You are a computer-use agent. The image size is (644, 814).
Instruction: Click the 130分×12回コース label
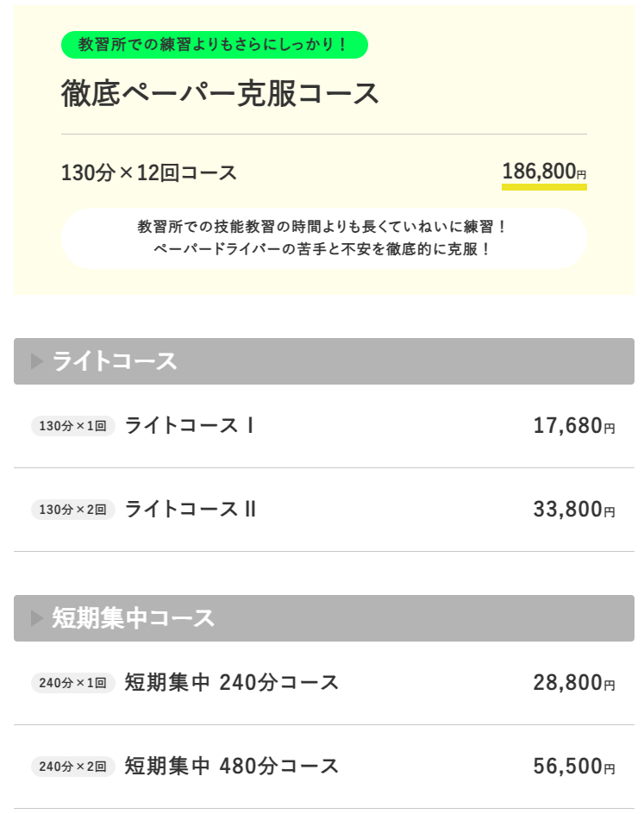pyautogui.click(x=149, y=172)
